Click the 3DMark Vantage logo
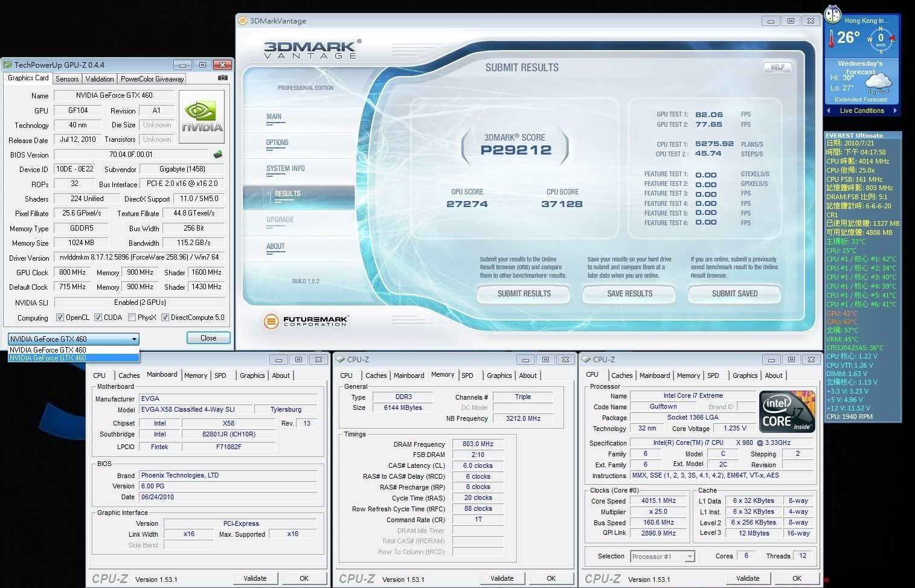 click(x=312, y=48)
